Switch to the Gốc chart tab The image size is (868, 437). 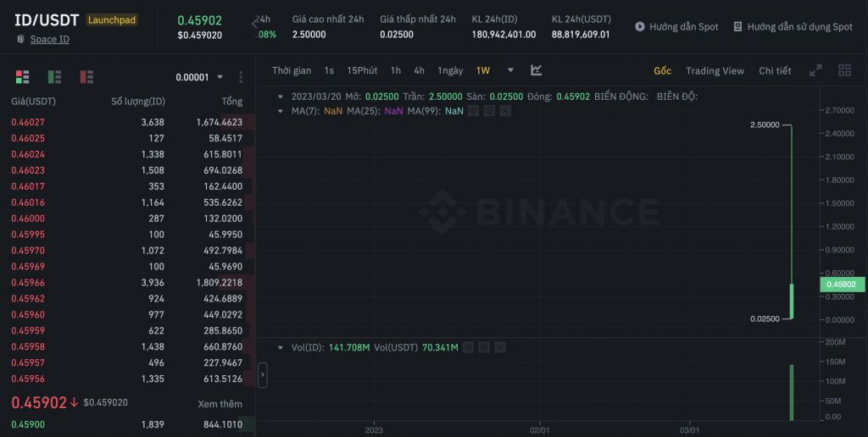tap(663, 71)
